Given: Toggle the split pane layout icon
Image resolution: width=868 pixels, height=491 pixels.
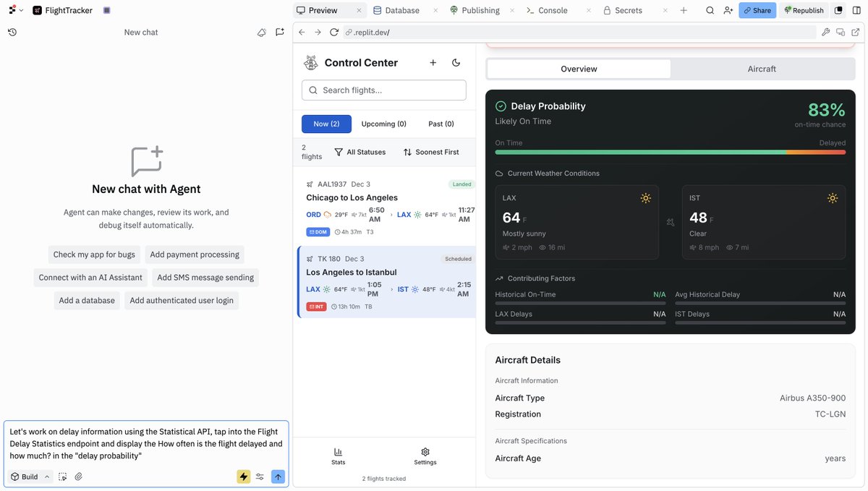Looking at the screenshot, I should click(856, 10).
